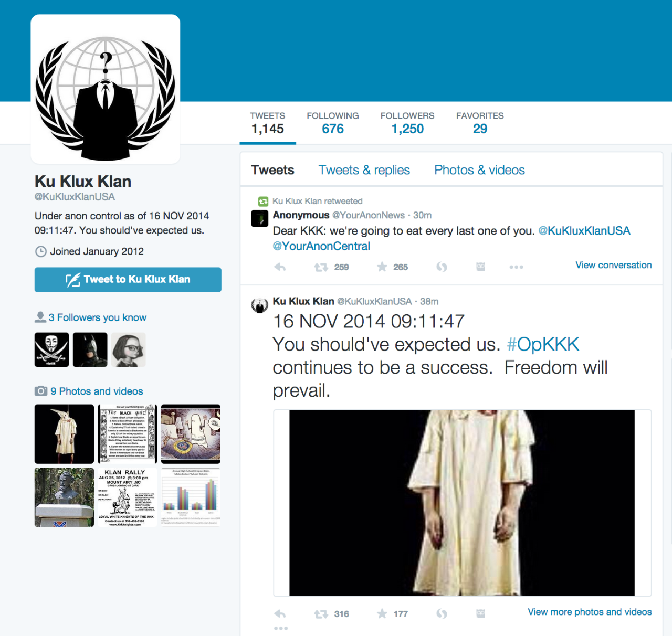
Task: Open the ghost cartoon photo thumbnail
Action: [x=191, y=434]
